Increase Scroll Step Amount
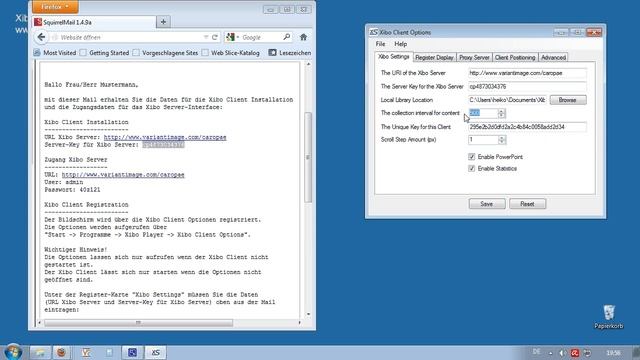The image size is (640, 360). click(502, 138)
